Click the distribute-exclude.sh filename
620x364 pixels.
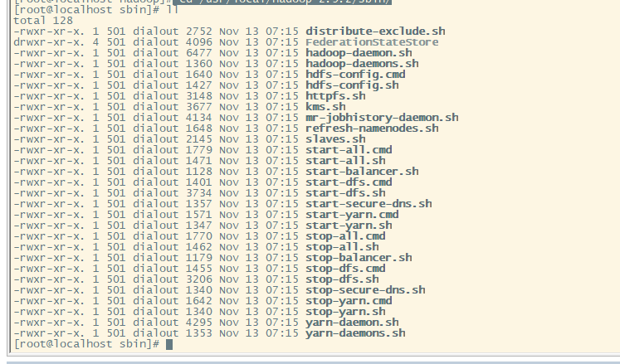tap(375, 32)
